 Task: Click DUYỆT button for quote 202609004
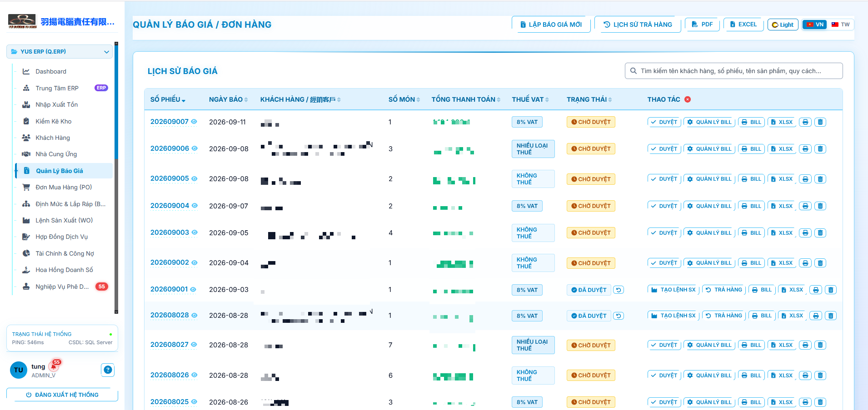(x=664, y=206)
